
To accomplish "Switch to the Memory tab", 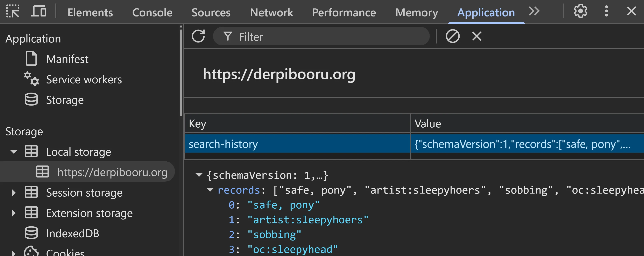I will click(x=416, y=12).
